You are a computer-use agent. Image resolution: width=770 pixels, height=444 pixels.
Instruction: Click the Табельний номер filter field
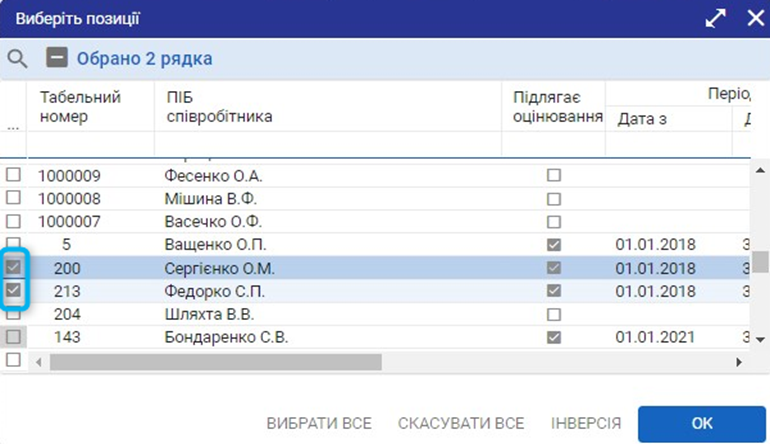point(92,145)
